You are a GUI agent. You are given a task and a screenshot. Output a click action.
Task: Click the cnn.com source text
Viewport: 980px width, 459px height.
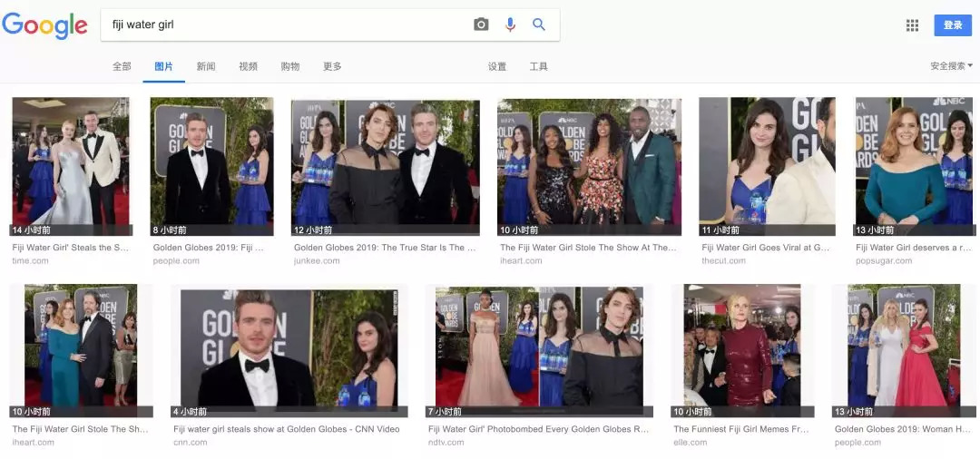point(190,442)
